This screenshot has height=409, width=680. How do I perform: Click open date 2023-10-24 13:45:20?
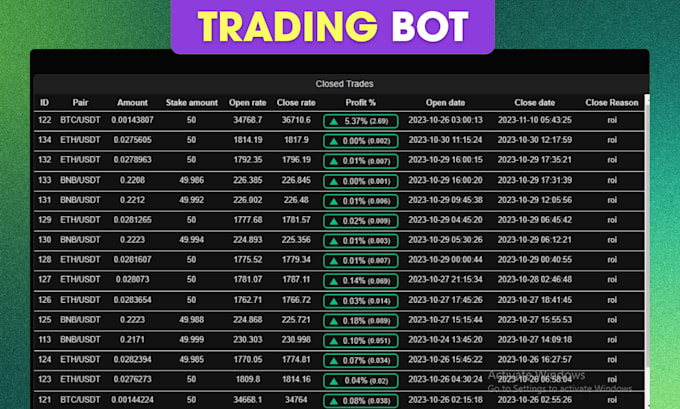pos(445,340)
